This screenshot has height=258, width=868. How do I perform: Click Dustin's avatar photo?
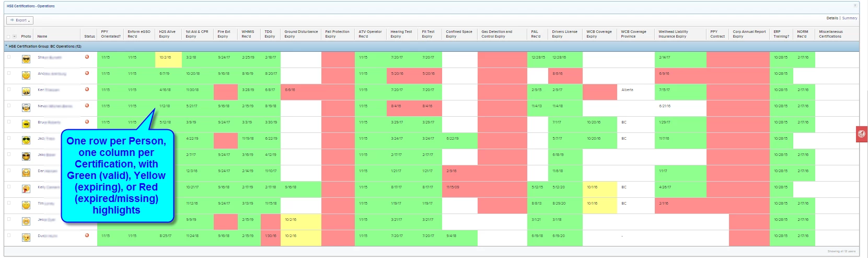coord(26,238)
